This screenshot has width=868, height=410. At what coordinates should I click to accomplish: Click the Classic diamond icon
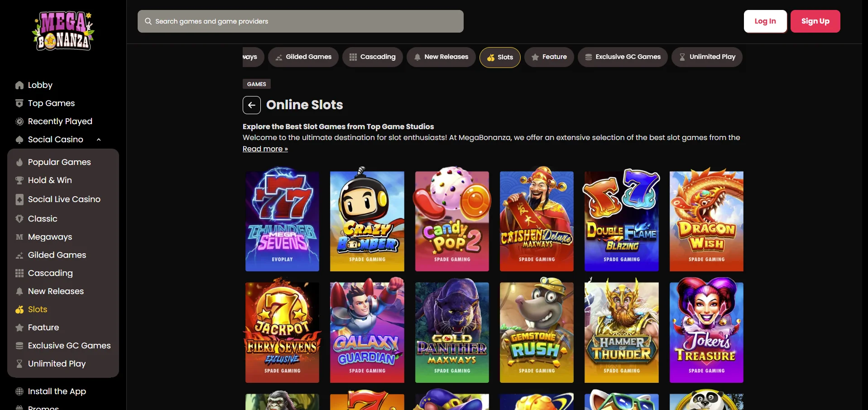[19, 219]
